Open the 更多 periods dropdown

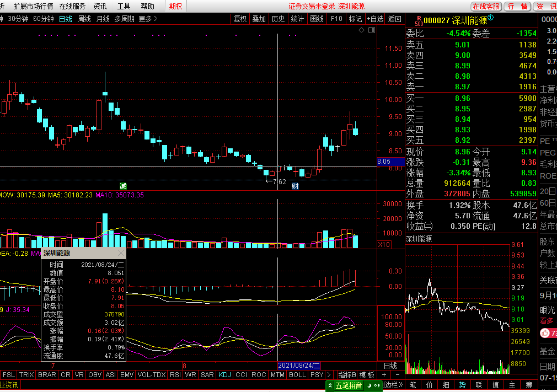(148, 19)
